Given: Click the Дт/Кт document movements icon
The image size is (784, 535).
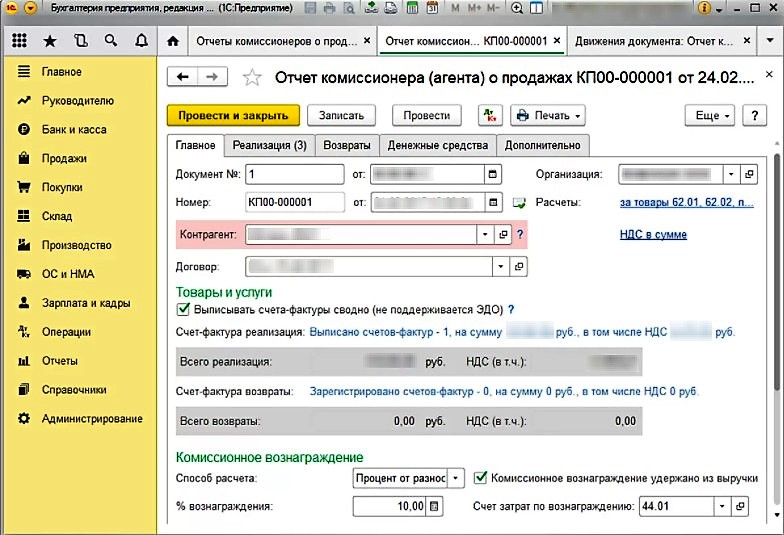Looking at the screenshot, I should 488,115.
